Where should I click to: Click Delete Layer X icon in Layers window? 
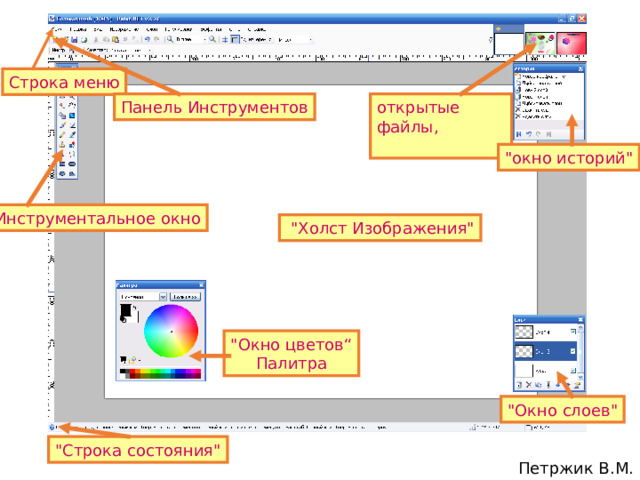(x=529, y=385)
